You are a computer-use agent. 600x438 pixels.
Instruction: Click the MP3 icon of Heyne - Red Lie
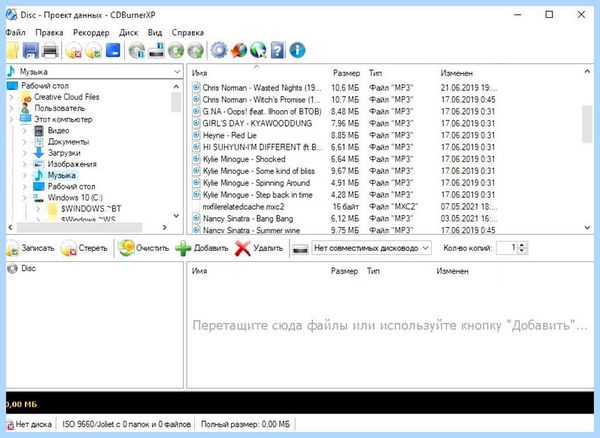(196, 135)
